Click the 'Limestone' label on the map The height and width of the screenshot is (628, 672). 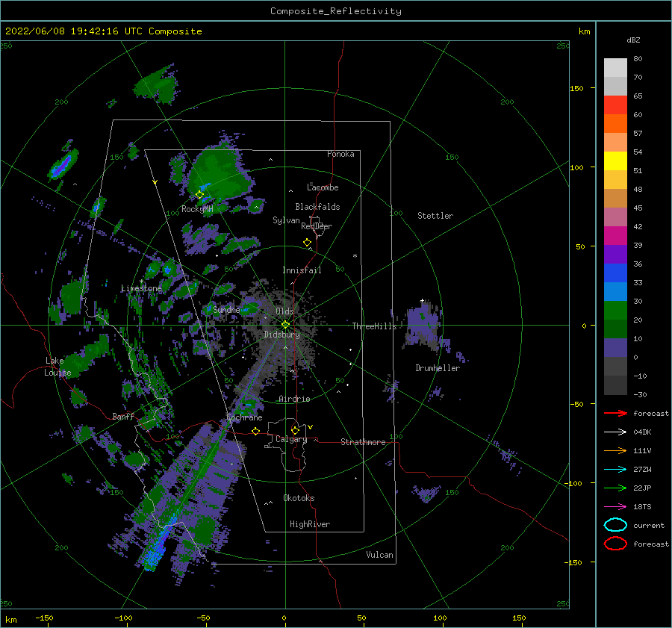pos(141,288)
